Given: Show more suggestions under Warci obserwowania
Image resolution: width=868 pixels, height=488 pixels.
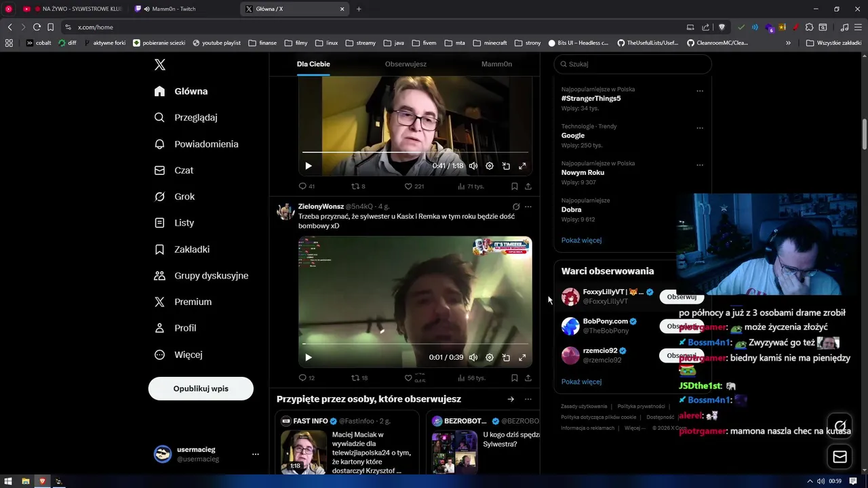Looking at the screenshot, I should point(581,382).
